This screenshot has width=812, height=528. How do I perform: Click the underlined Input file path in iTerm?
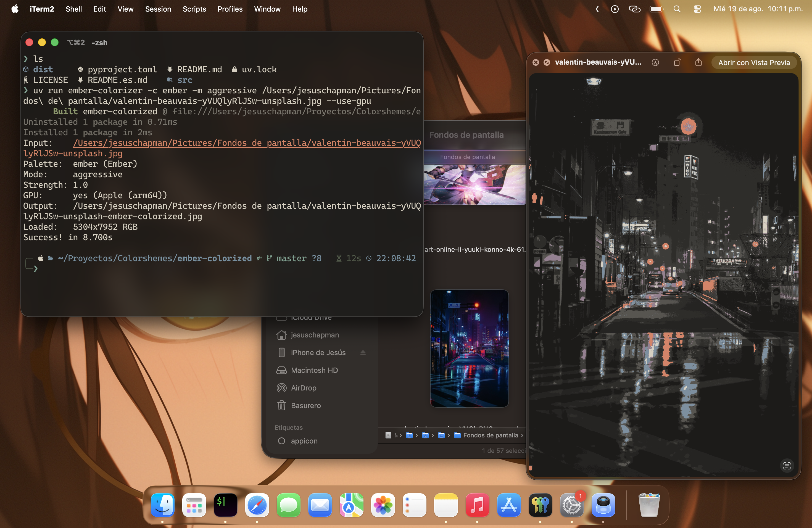[x=247, y=143]
